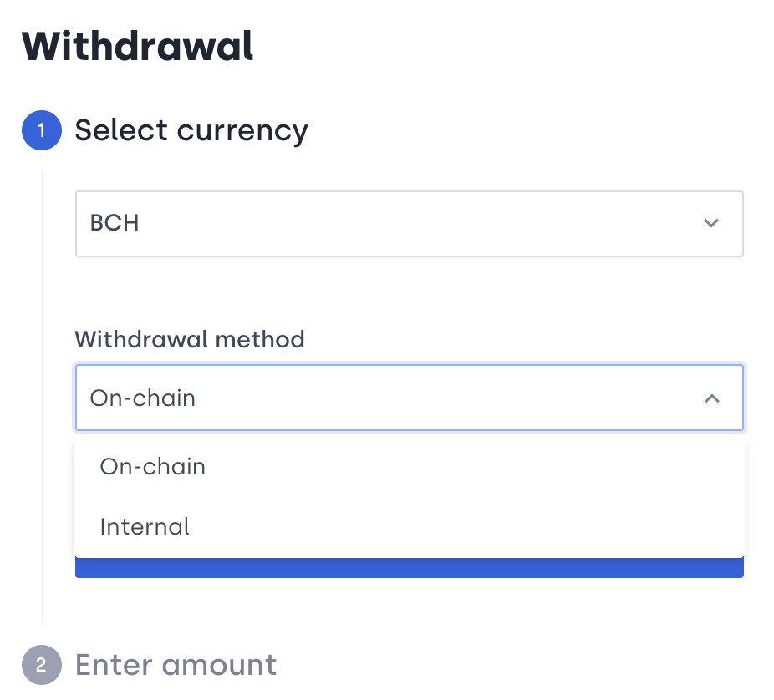Click the down chevron in the BCH field
This screenshot has width=774, height=700.
pyautogui.click(x=711, y=223)
